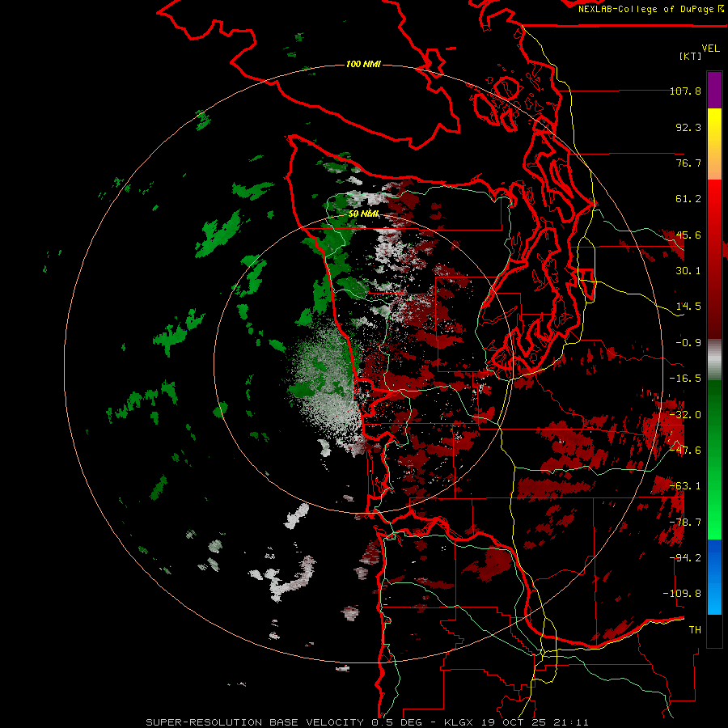This screenshot has height=728, width=728.
Task: Click the VEL legend heading
Action: pos(710,48)
